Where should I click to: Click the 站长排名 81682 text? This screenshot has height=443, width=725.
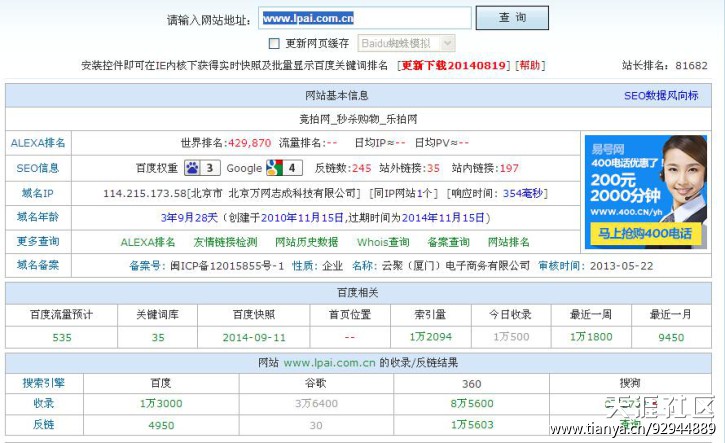click(x=664, y=66)
